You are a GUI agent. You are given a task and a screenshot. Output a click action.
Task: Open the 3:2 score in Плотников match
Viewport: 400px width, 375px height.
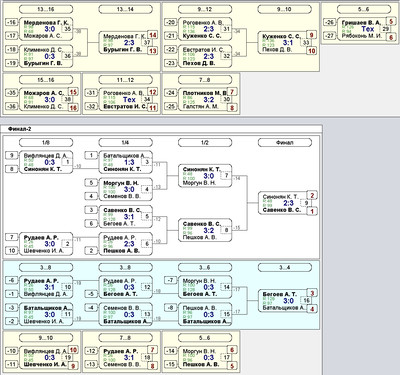[x=209, y=99]
